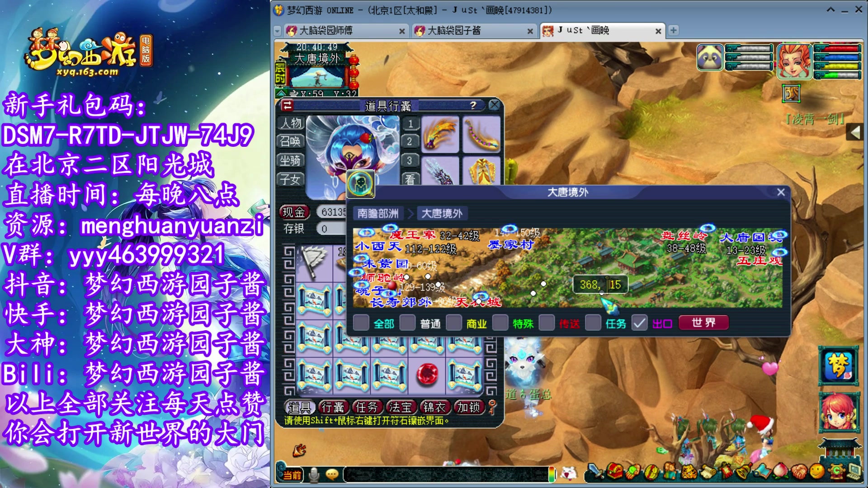The height and width of the screenshot is (488, 868).
Task: Click the 加锁 lock button
Action: [x=468, y=407]
